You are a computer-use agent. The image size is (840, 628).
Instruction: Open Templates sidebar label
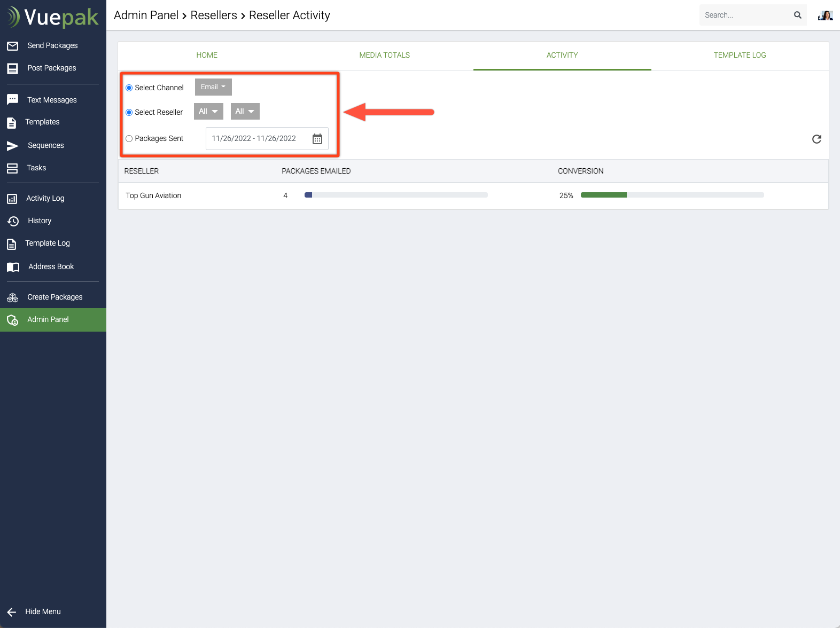42,122
